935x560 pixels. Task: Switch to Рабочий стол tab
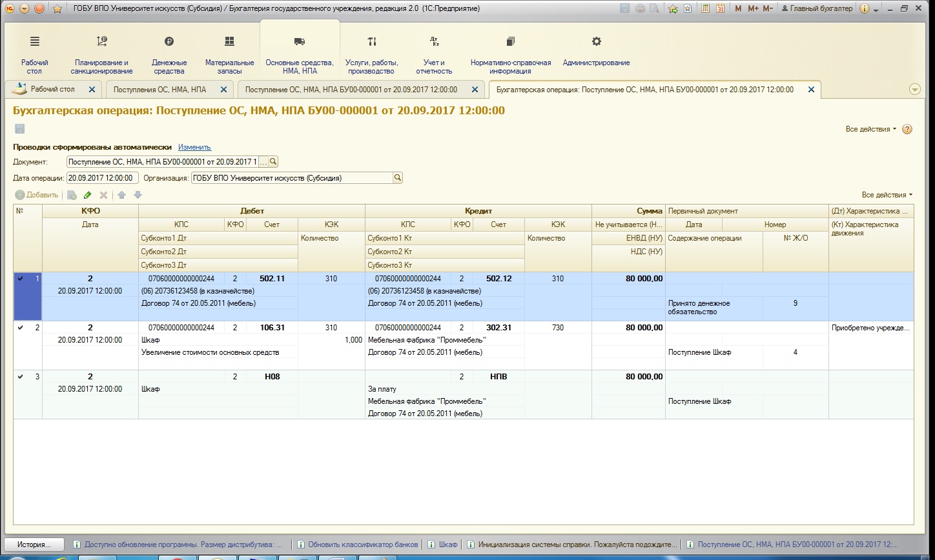(53, 89)
